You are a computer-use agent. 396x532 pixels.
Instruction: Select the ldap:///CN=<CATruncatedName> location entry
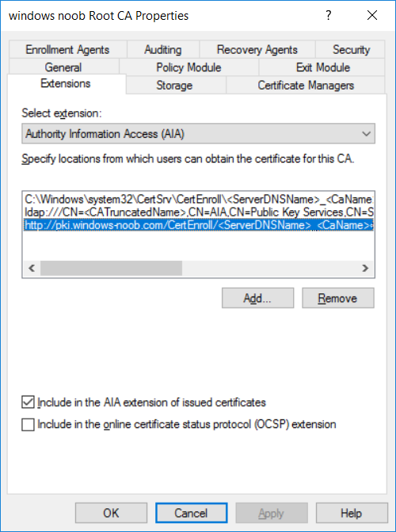[199, 212]
